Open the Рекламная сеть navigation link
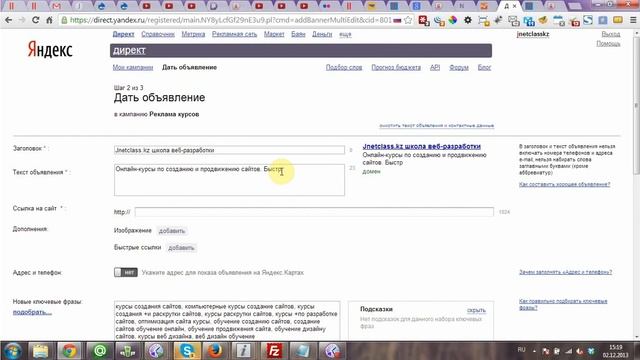Viewport: 640px width, 360px height. [234, 34]
